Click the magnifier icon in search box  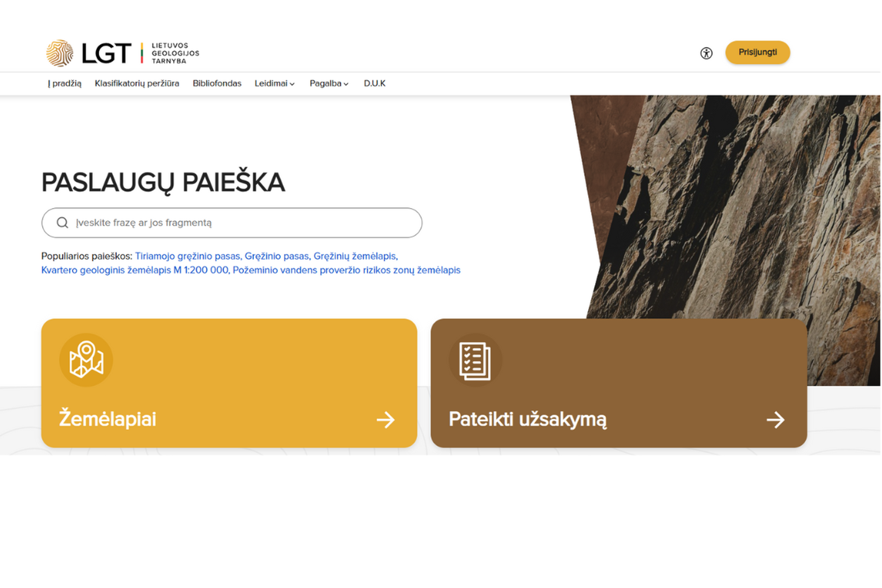point(62,222)
